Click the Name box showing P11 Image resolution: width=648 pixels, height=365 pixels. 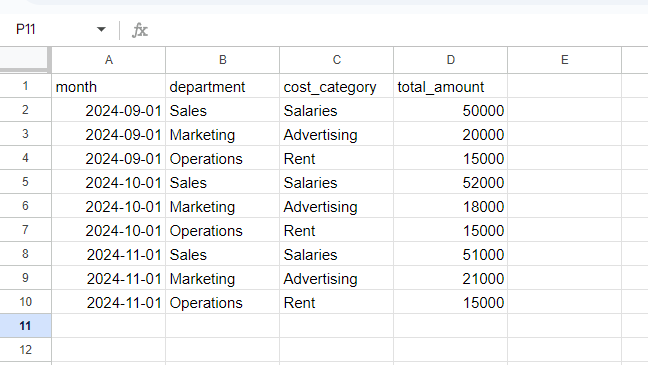(26, 29)
